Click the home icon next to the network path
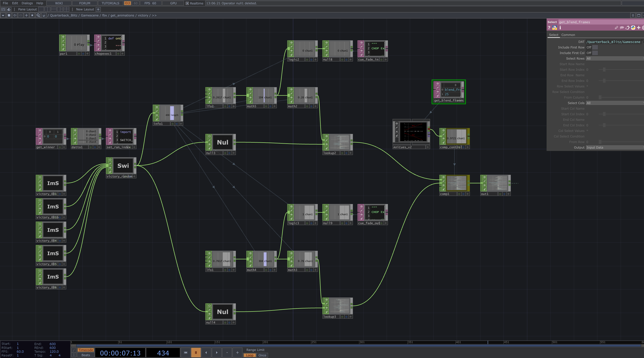This screenshot has width=644, height=358. coord(44,15)
